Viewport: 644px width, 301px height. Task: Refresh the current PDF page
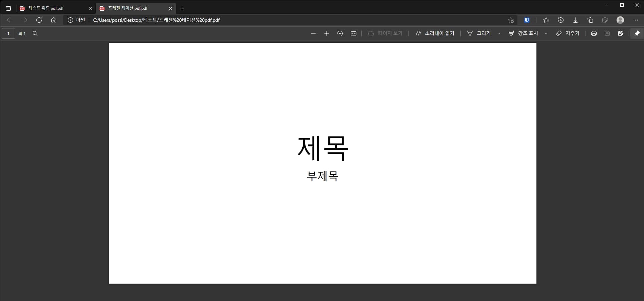[39, 20]
